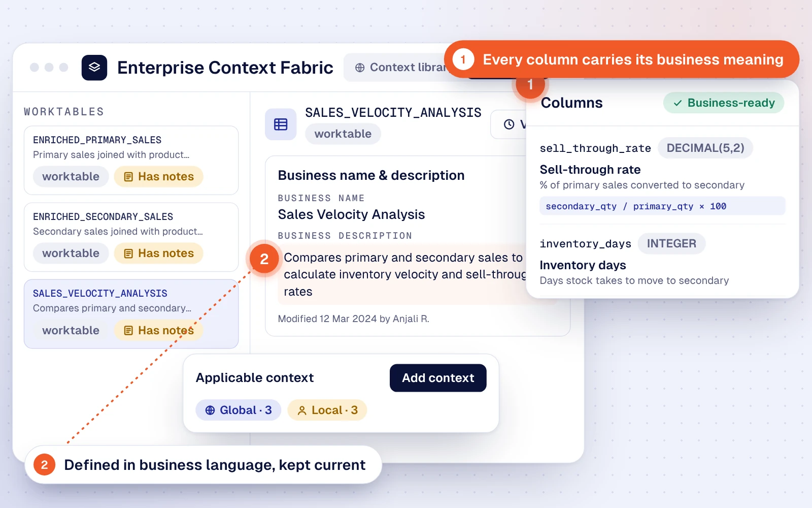The width and height of the screenshot is (812, 508).
Task: Click the inventory_days column name
Action: click(x=585, y=244)
